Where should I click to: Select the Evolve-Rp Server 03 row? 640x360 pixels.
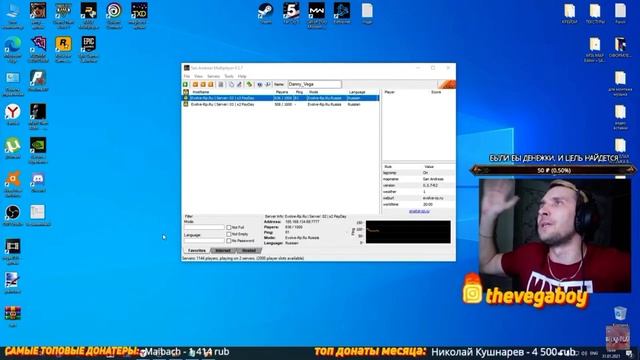point(281,104)
